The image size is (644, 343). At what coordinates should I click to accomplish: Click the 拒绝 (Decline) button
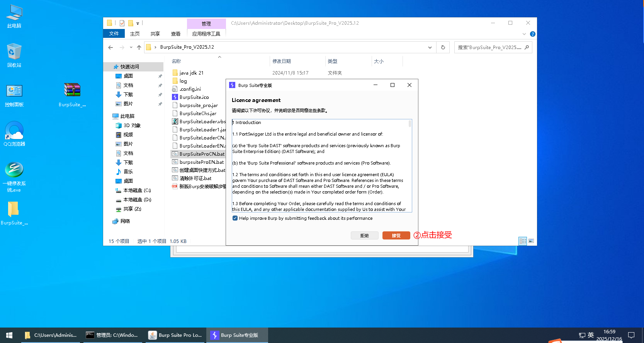[x=364, y=236]
